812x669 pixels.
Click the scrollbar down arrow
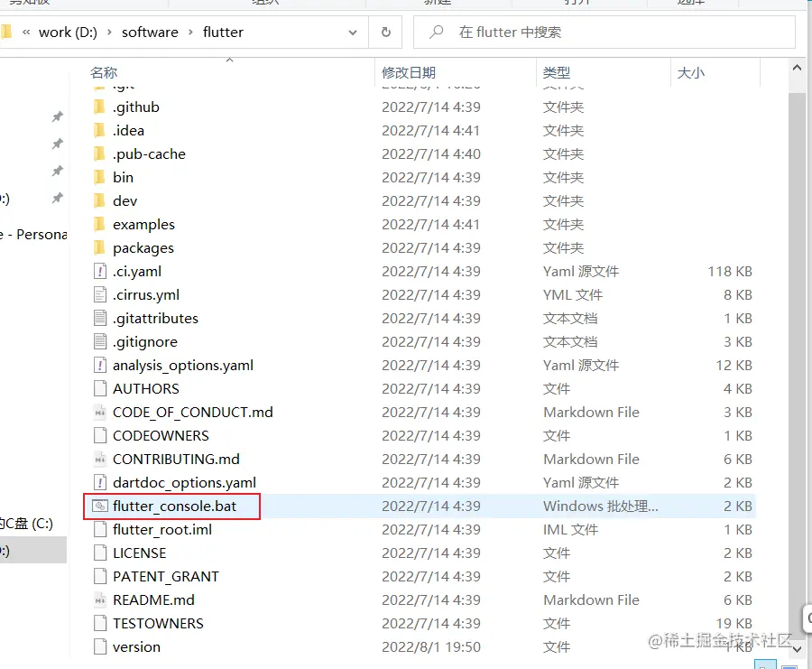click(797, 649)
